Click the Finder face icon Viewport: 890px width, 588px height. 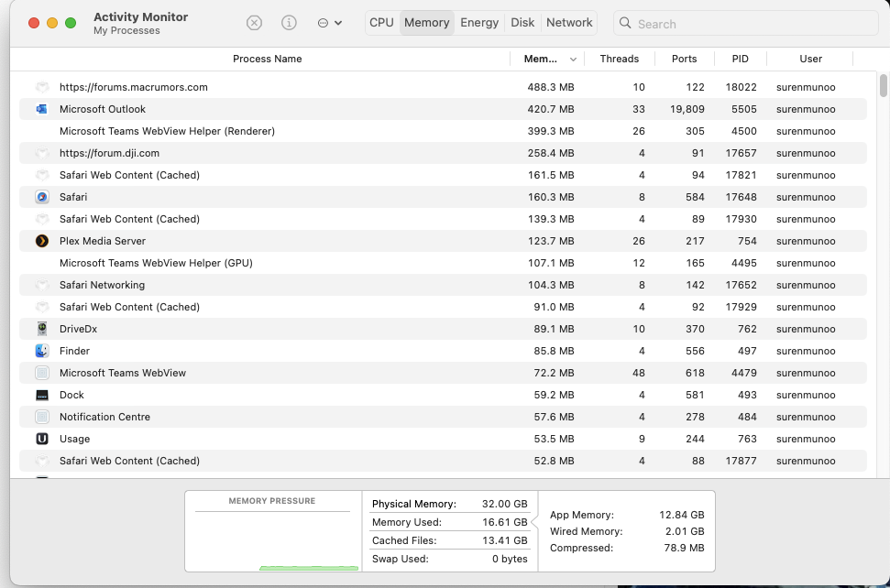pyautogui.click(x=41, y=351)
